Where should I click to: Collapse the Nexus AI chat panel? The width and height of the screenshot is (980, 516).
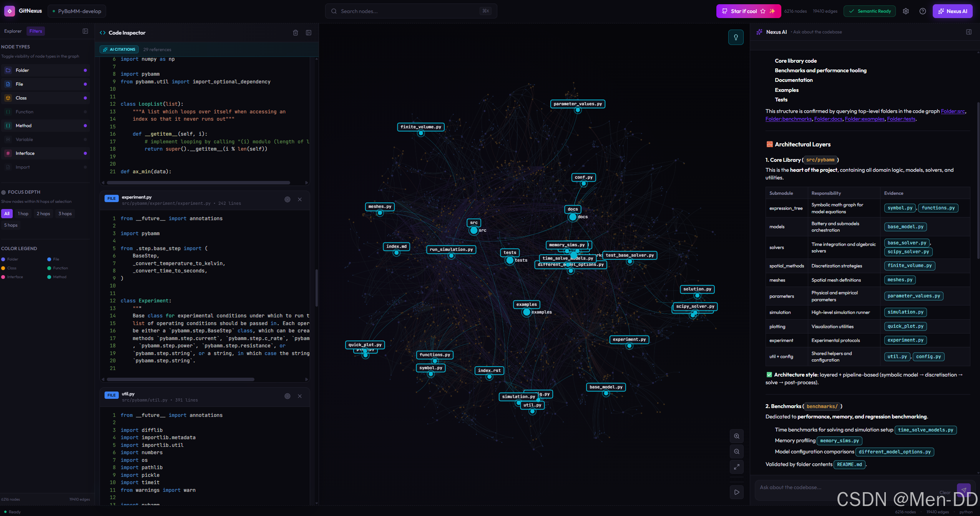click(968, 32)
